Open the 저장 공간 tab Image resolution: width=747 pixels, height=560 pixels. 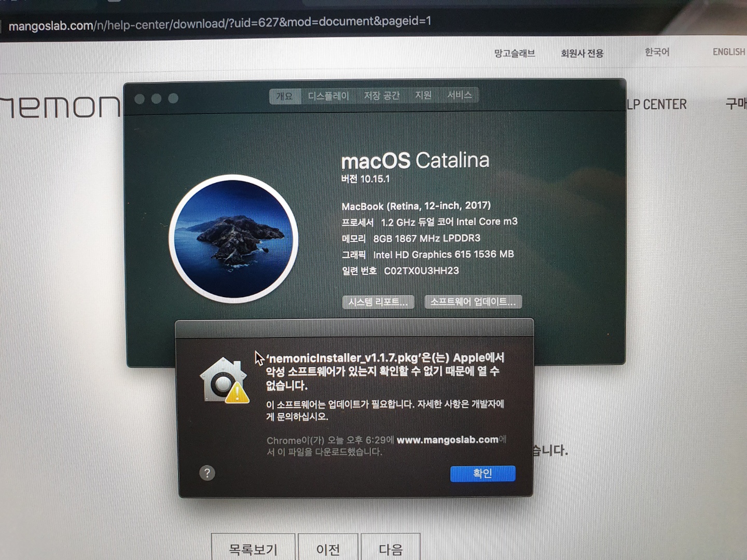click(x=381, y=95)
